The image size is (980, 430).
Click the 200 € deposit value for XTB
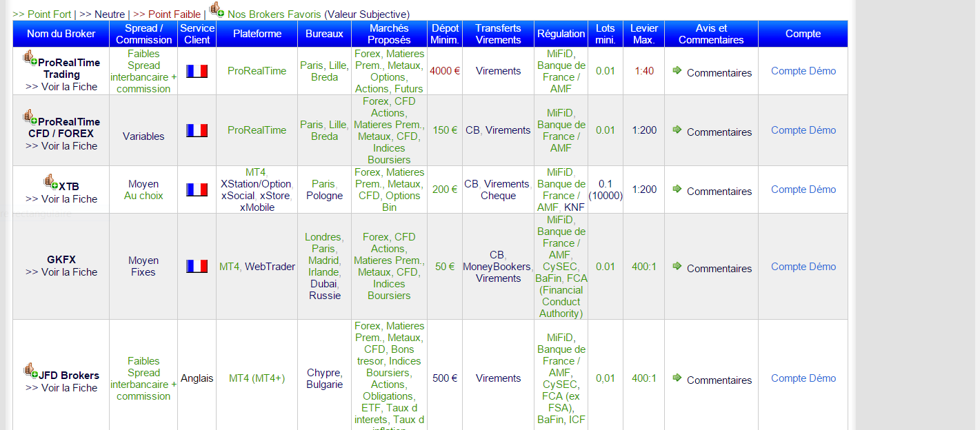445,190
